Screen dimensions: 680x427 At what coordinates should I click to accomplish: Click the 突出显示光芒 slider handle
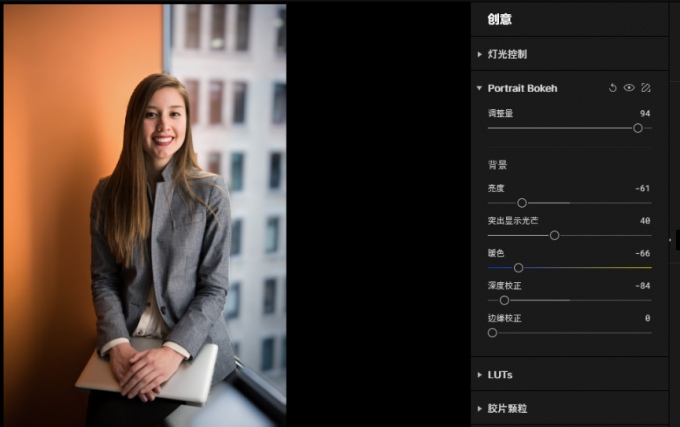coord(554,235)
